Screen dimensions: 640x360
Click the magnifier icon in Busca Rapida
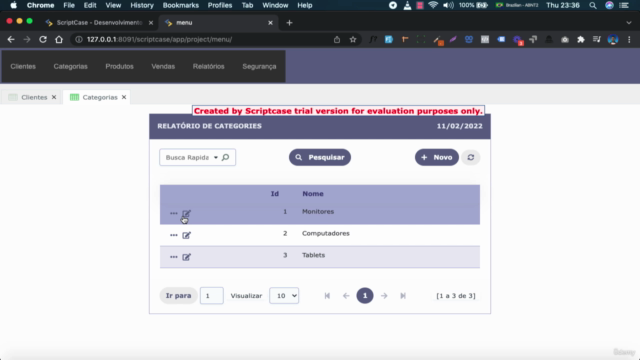(225, 157)
